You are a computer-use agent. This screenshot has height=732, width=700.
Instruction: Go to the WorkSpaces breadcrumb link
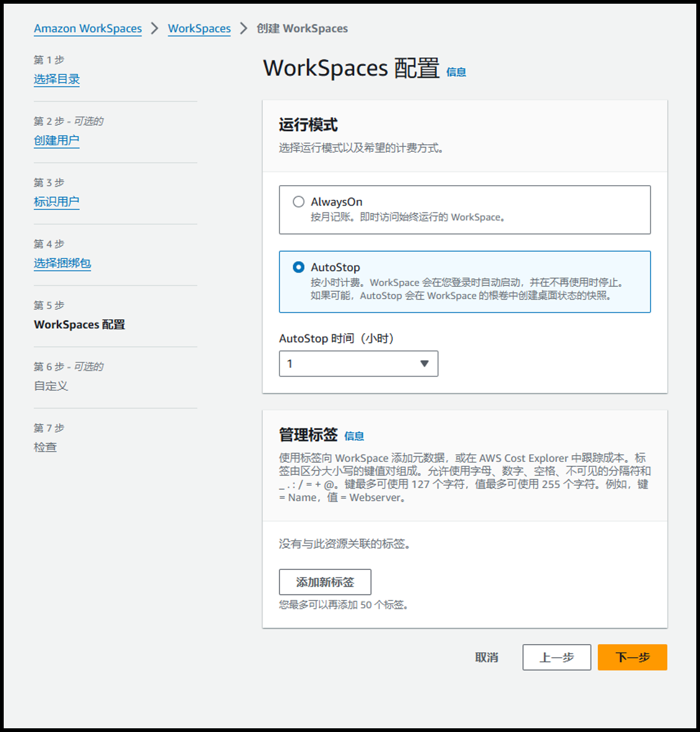pos(199,28)
